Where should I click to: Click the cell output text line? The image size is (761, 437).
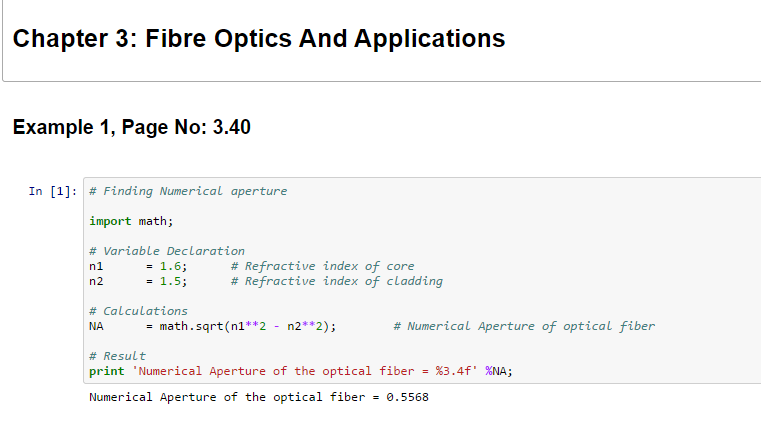pos(260,397)
